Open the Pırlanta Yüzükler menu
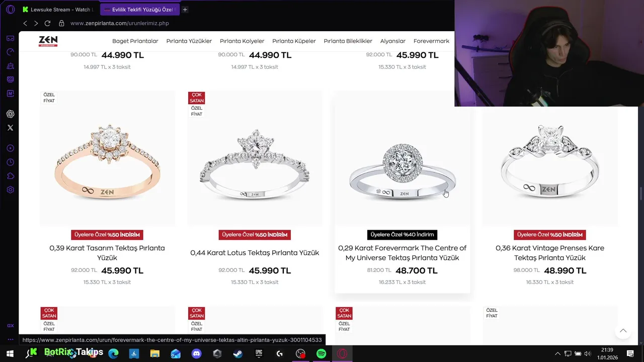 point(189,41)
